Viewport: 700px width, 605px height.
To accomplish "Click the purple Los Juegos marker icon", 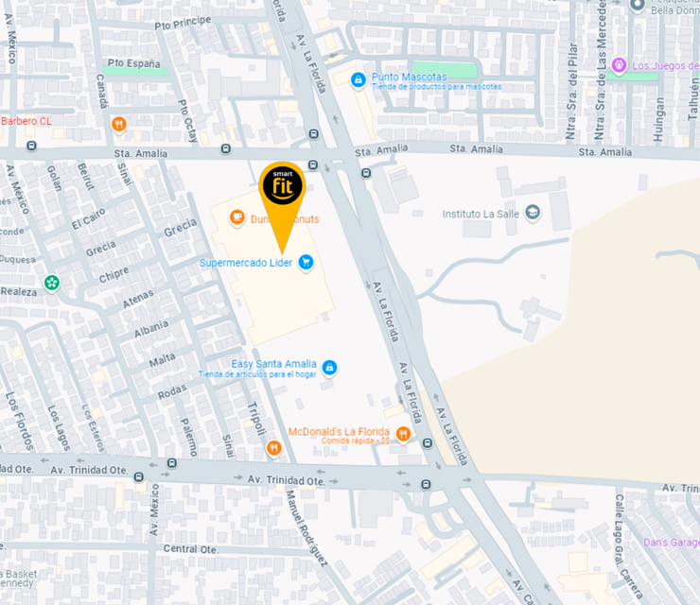I will [619, 66].
